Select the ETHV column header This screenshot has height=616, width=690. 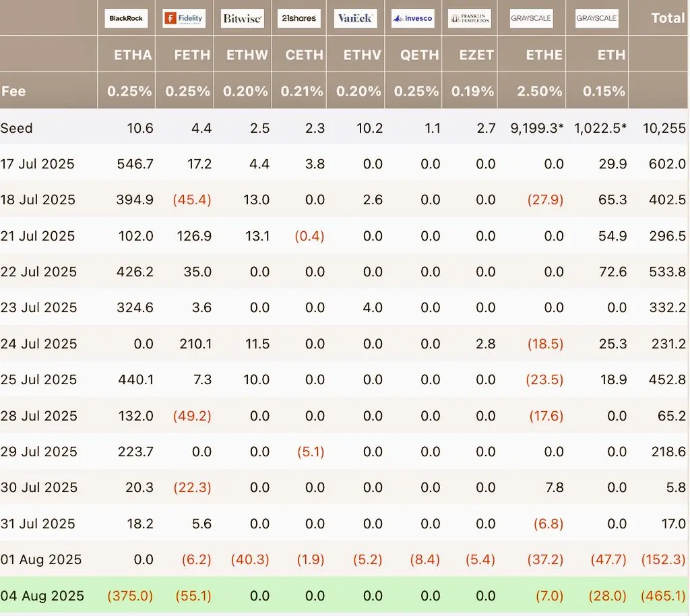coord(362,55)
